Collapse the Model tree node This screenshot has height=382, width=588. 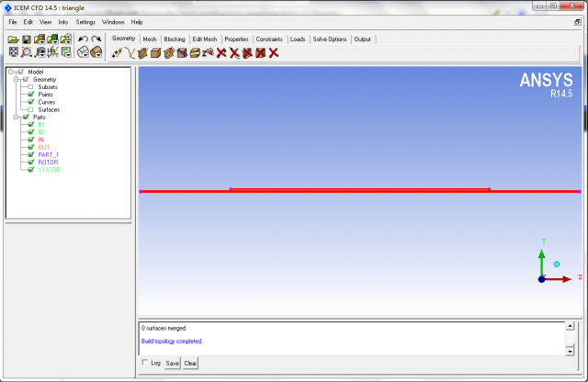(x=9, y=72)
